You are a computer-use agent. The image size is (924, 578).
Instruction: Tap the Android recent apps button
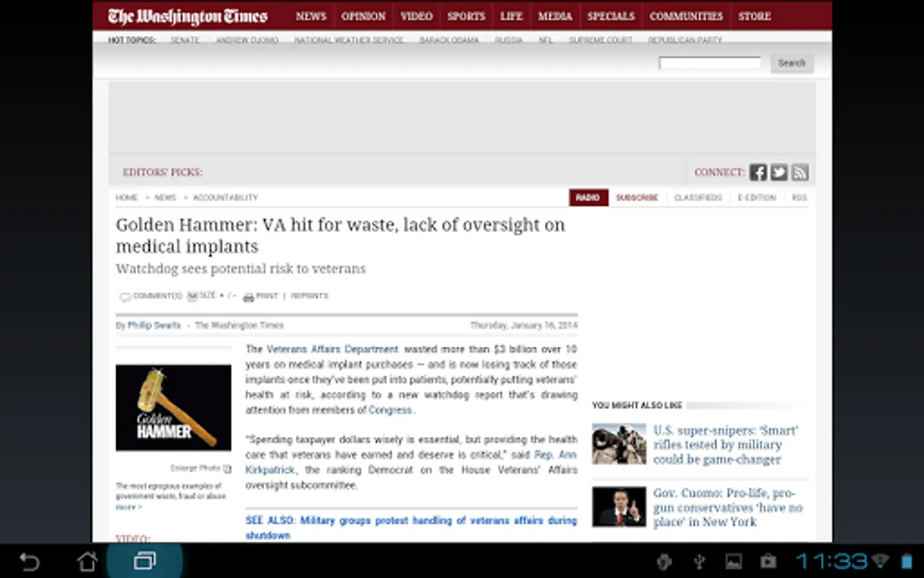[x=144, y=561]
